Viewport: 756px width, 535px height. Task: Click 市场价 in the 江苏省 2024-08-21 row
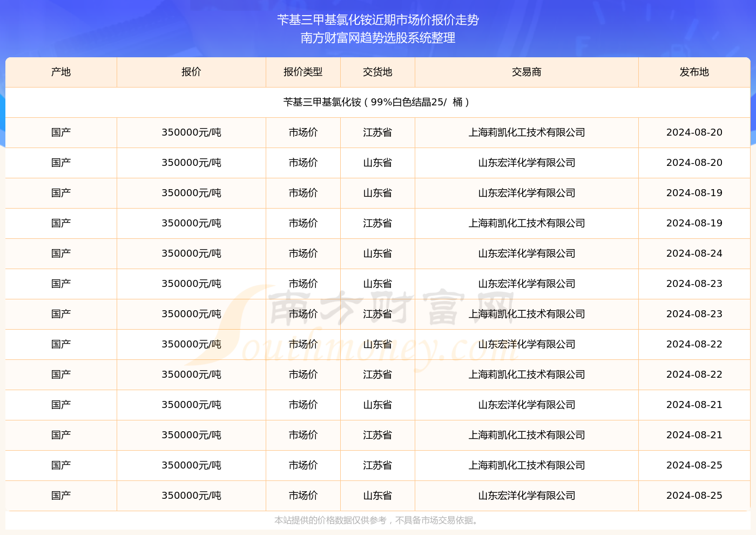[303, 435]
